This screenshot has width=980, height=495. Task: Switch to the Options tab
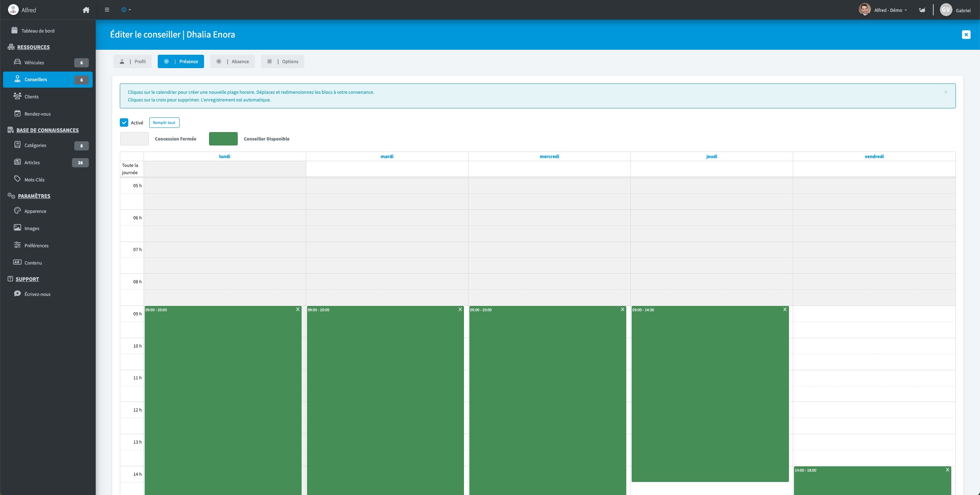click(283, 61)
